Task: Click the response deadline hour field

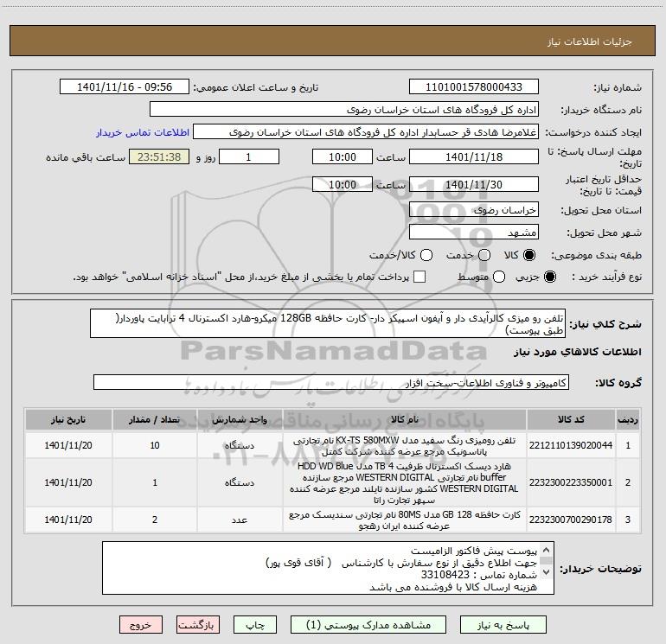Action: click(x=343, y=156)
